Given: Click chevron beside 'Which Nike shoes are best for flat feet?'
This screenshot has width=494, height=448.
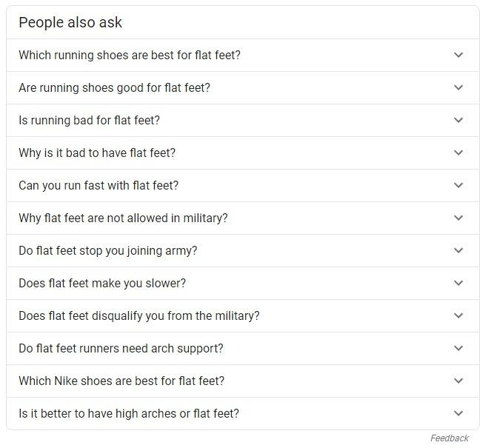Looking at the screenshot, I should coord(458,381).
